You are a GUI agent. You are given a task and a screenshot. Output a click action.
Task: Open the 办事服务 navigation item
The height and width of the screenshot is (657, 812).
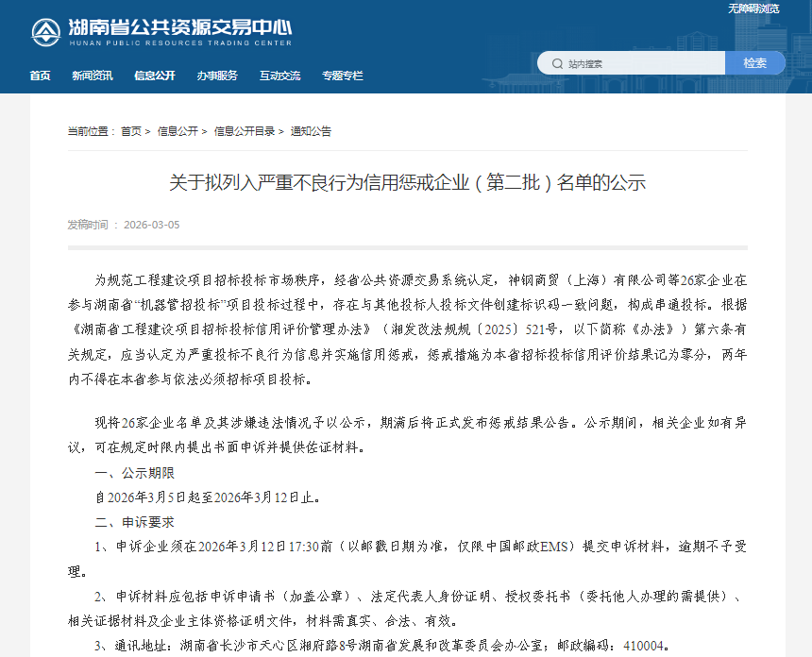tap(217, 76)
